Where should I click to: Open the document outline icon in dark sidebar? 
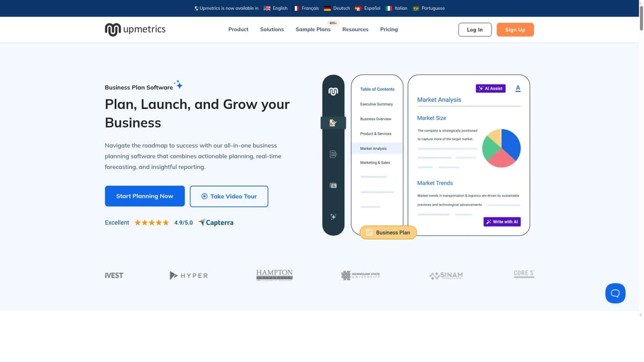(333, 153)
